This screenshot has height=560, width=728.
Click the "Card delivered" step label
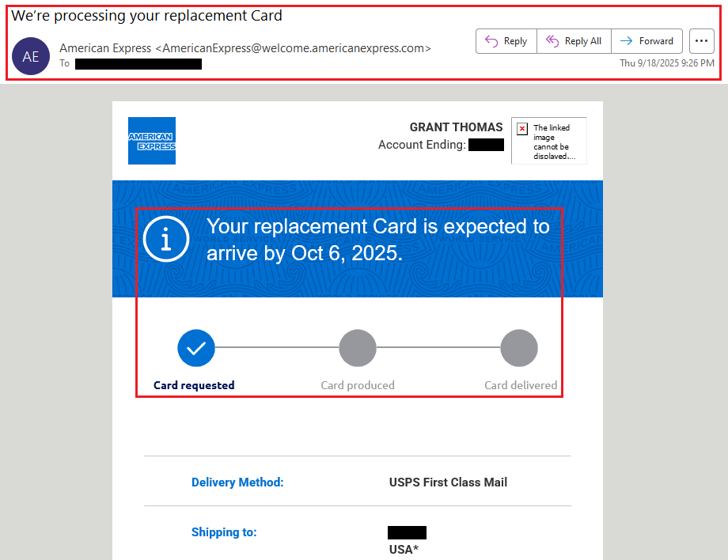pos(521,386)
